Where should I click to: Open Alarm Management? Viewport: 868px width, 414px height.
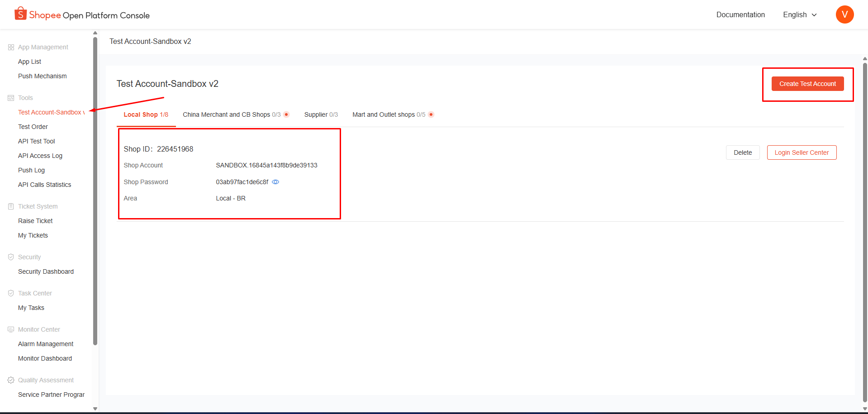tap(46, 344)
